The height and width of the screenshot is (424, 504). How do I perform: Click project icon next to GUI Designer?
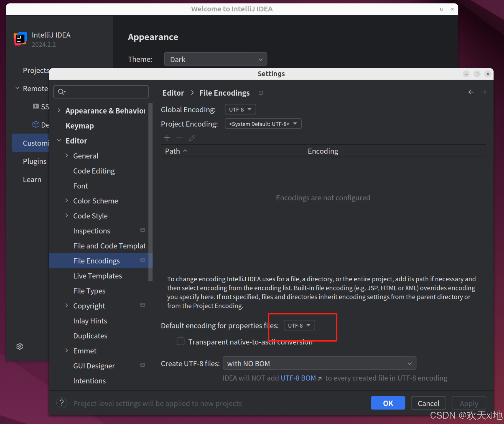click(x=143, y=365)
